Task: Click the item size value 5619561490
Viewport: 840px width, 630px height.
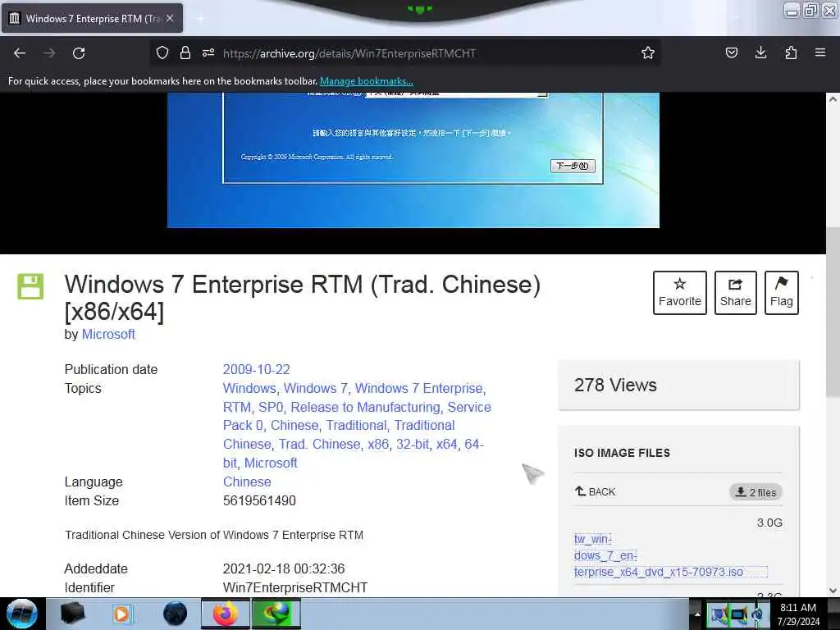Action: pos(259,501)
